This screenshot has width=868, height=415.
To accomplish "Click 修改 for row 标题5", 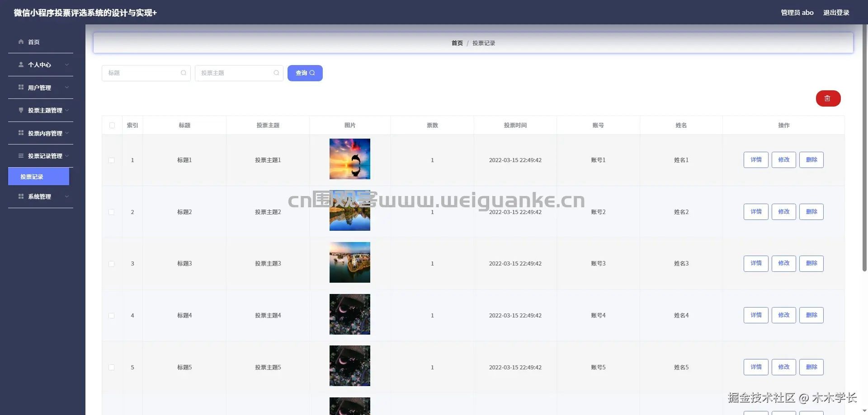I will pos(784,367).
